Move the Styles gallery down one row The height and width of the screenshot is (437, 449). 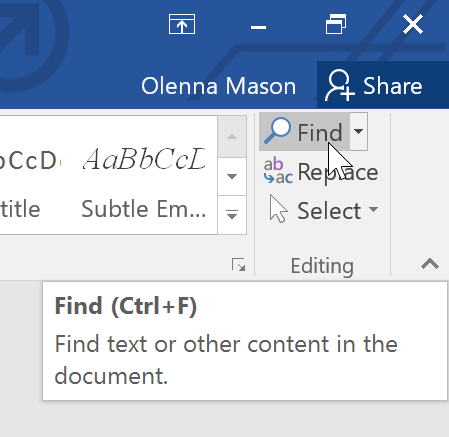(232, 176)
